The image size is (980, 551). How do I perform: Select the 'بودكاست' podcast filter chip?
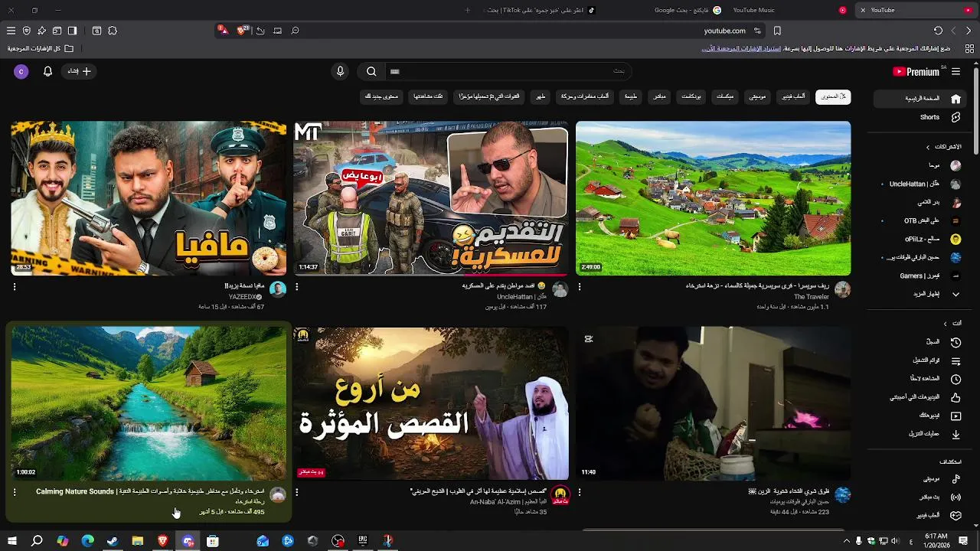pyautogui.click(x=691, y=96)
